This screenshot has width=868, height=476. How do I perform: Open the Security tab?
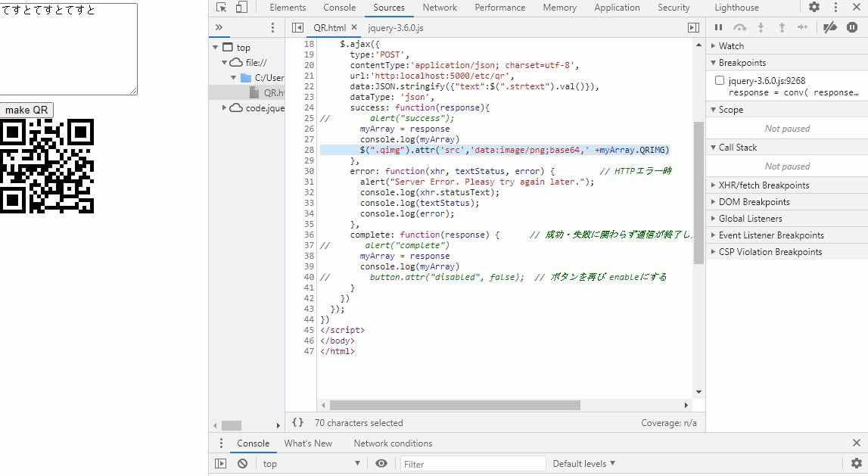[x=674, y=8]
